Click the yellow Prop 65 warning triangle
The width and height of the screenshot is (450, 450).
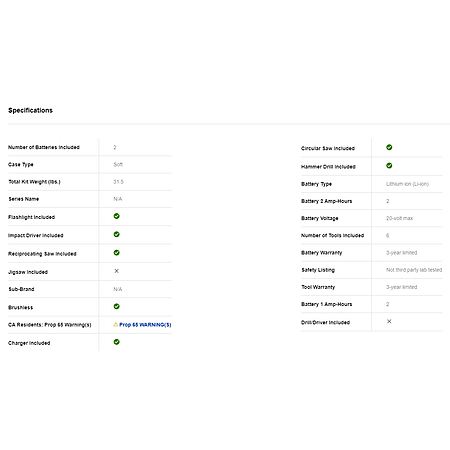click(116, 324)
